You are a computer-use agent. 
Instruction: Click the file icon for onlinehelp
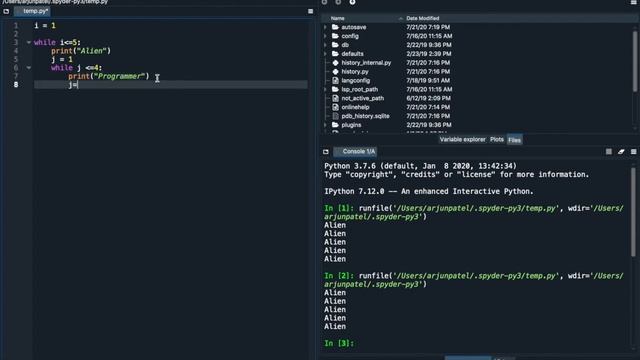(336, 107)
